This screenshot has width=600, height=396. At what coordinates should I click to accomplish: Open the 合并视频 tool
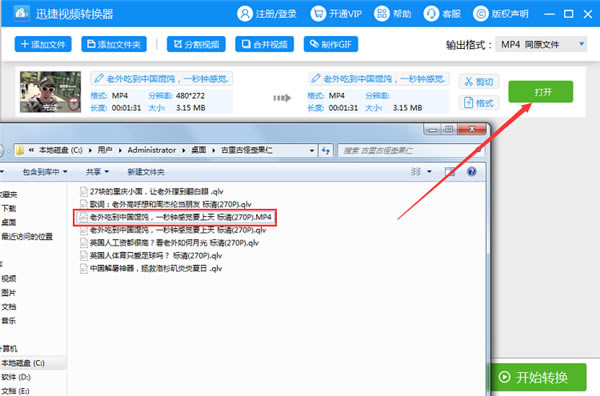(264, 44)
